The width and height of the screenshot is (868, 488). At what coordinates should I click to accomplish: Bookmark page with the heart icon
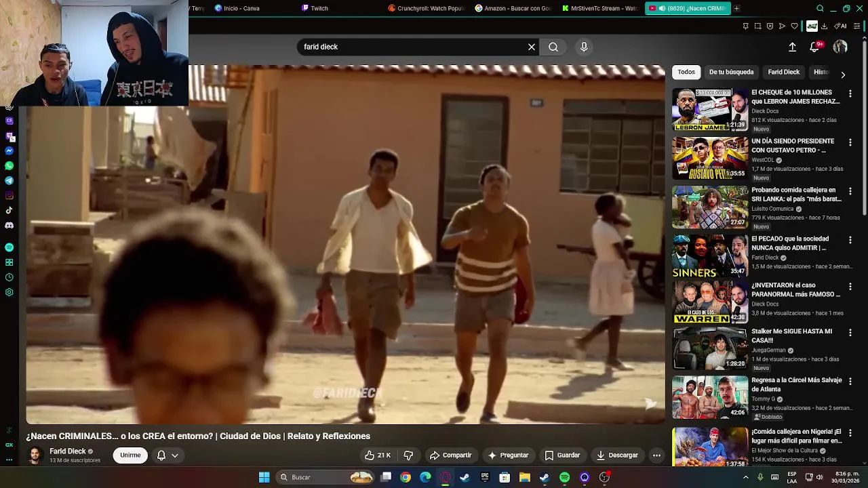794,26
